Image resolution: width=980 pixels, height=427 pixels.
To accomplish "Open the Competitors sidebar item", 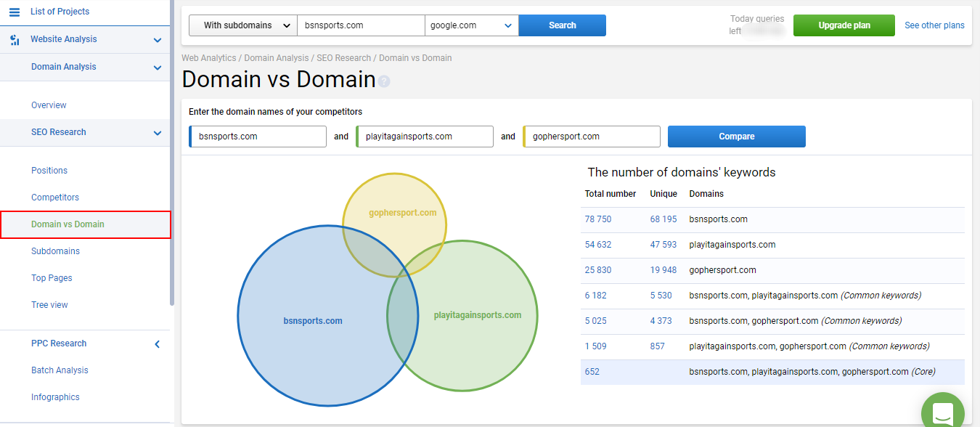I will point(55,198).
